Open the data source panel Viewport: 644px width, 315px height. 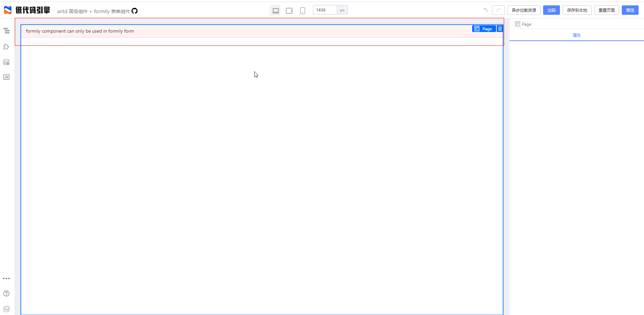point(6,62)
